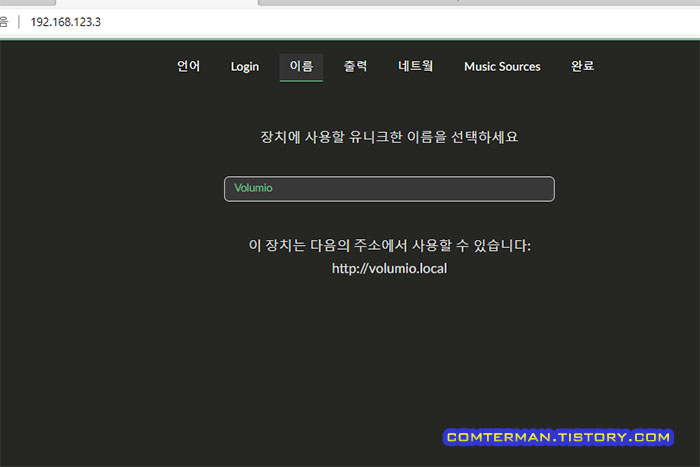Click the 이 장치는 다음의 주소에서 사용할 수 있습니다 text
700x467 pixels.
pyautogui.click(x=389, y=245)
